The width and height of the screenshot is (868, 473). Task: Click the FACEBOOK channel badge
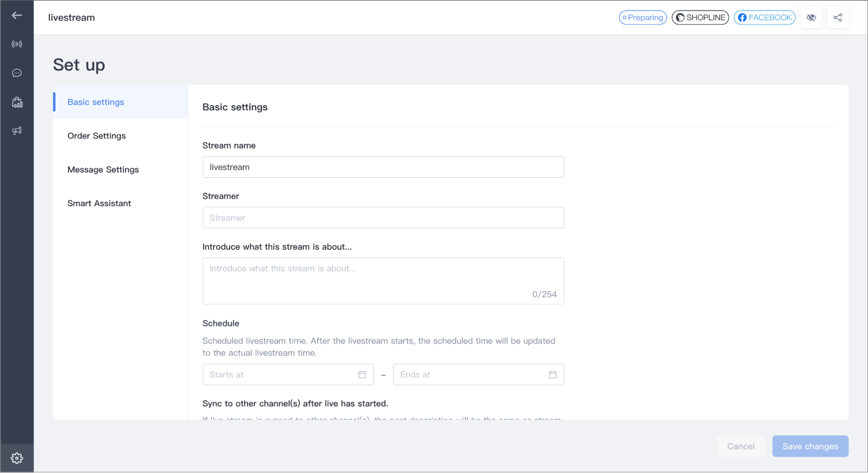point(764,18)
